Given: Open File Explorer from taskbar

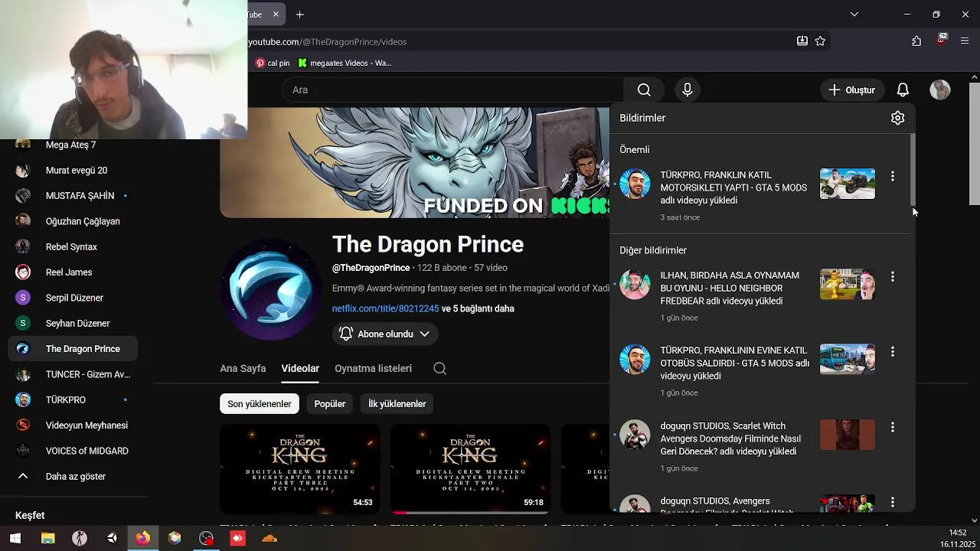Looking at the screenshot, I should click(x=47, y=538).
